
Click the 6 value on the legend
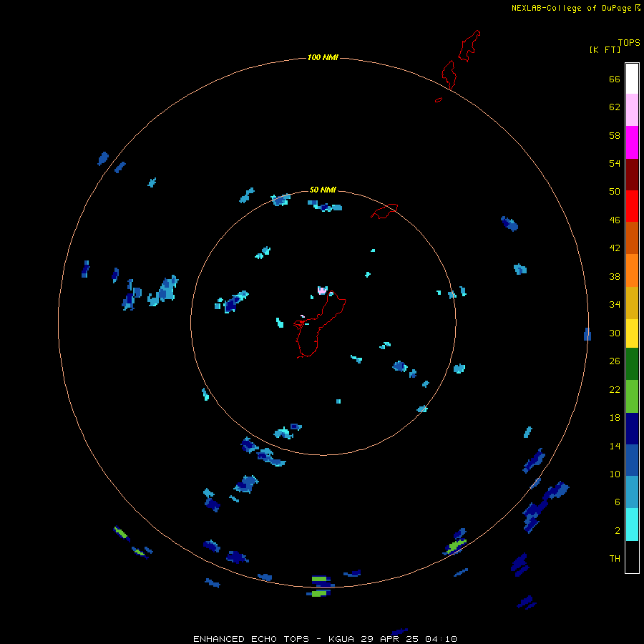(x=618, y=502)
